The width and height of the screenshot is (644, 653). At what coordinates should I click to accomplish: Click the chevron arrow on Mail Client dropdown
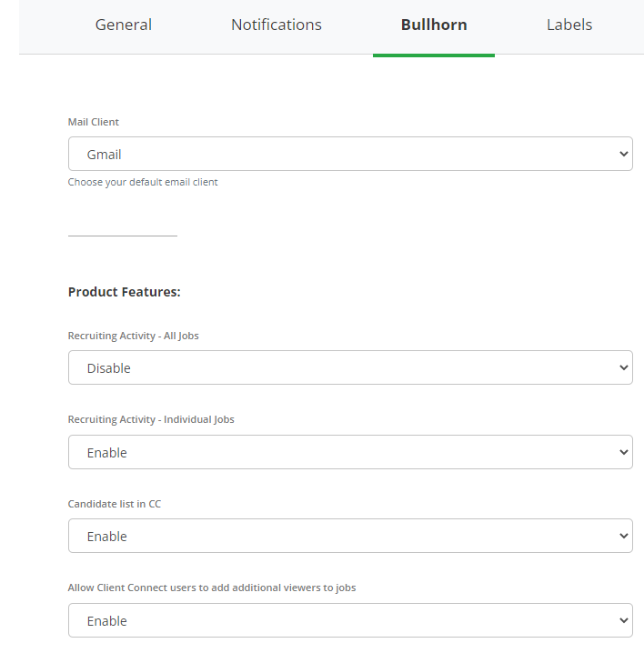[x=624, y=154]
